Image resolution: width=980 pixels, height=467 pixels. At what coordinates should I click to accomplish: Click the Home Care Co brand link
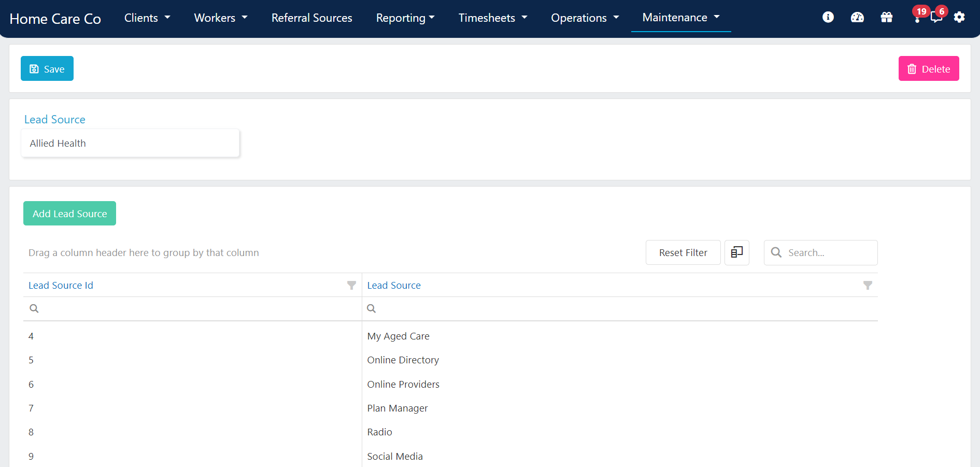pos(55,19)
